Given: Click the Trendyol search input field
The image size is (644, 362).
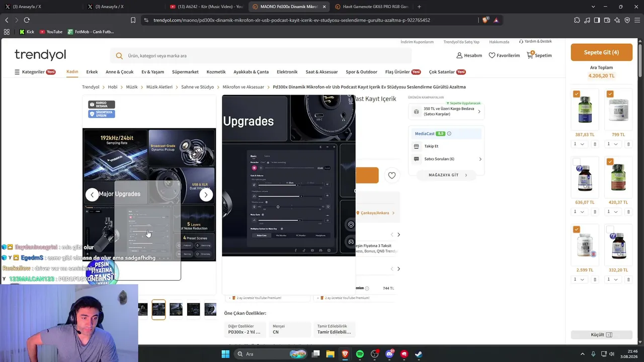Looking at the screenshot, I should tap(261, 56).
